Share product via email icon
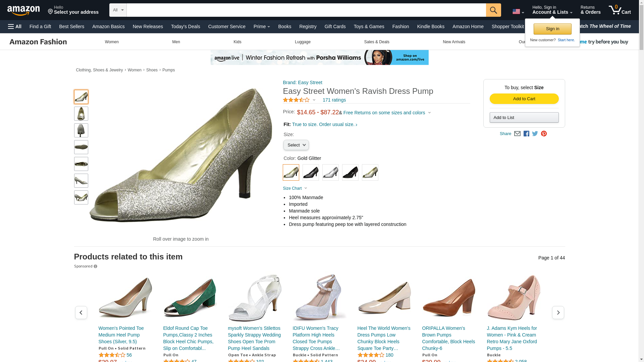644x362 pixels. pos(517,134)
